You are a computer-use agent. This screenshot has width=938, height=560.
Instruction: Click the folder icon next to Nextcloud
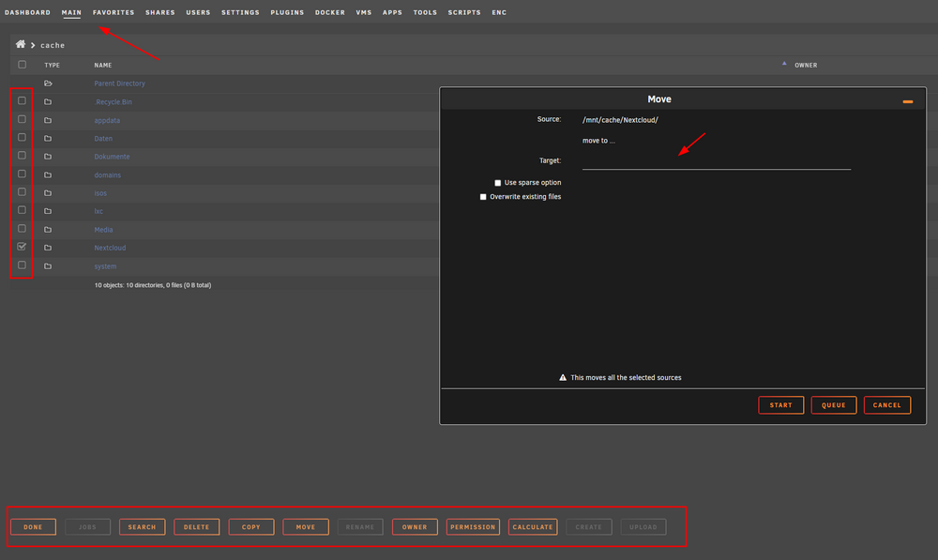point(48,248)
